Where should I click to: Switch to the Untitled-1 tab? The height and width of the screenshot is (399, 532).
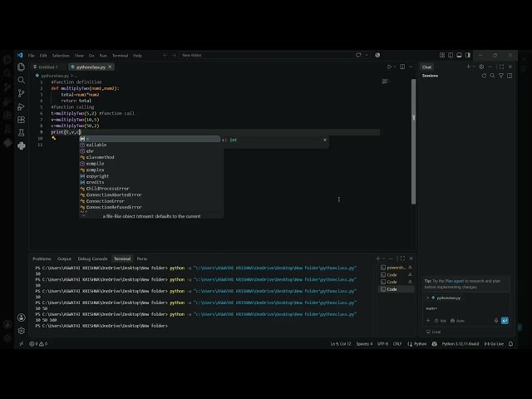click(47, 66)
